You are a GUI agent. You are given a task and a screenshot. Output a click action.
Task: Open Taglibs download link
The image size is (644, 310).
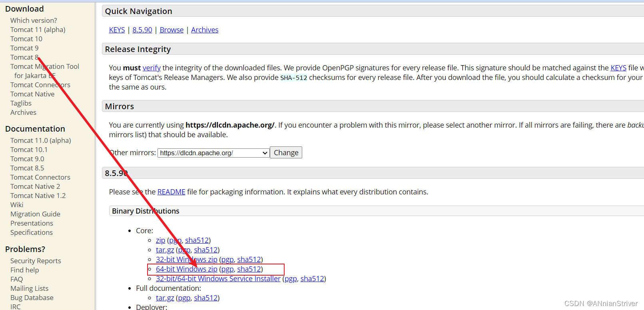point(21,103)
